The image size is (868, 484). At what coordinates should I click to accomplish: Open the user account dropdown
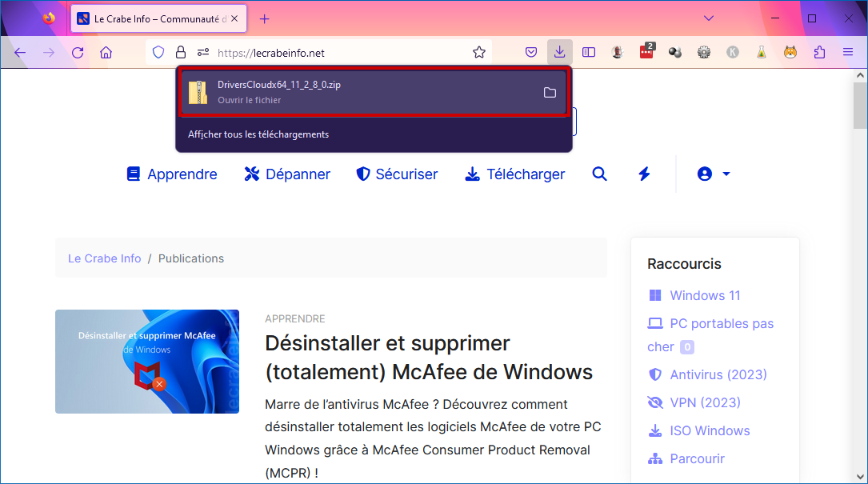(x=714, y=174)
